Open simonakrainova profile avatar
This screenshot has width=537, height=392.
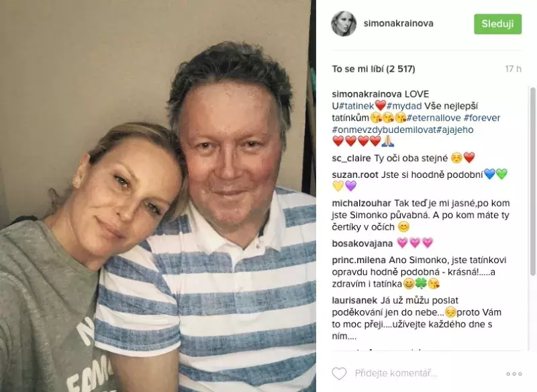pos(344,23)
